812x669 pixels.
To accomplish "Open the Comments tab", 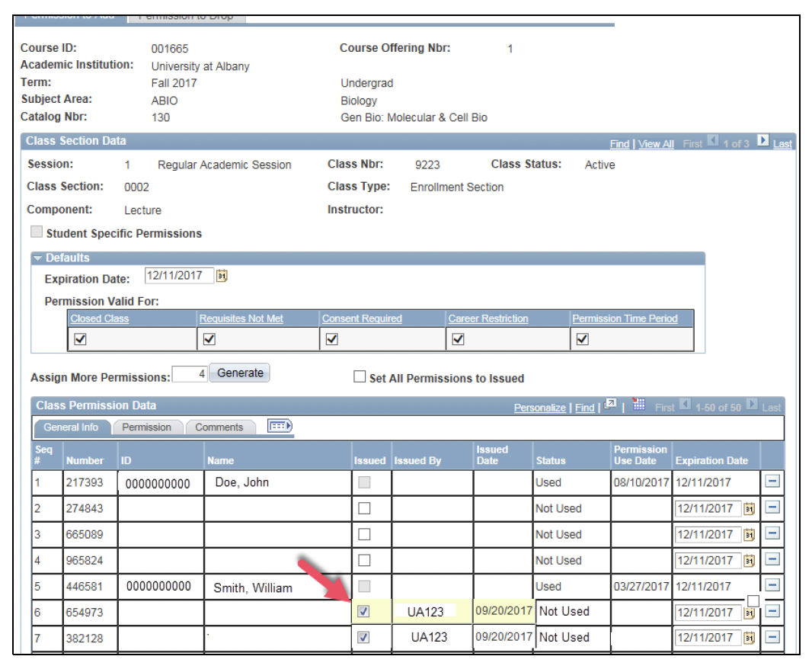I will (219, 427).
